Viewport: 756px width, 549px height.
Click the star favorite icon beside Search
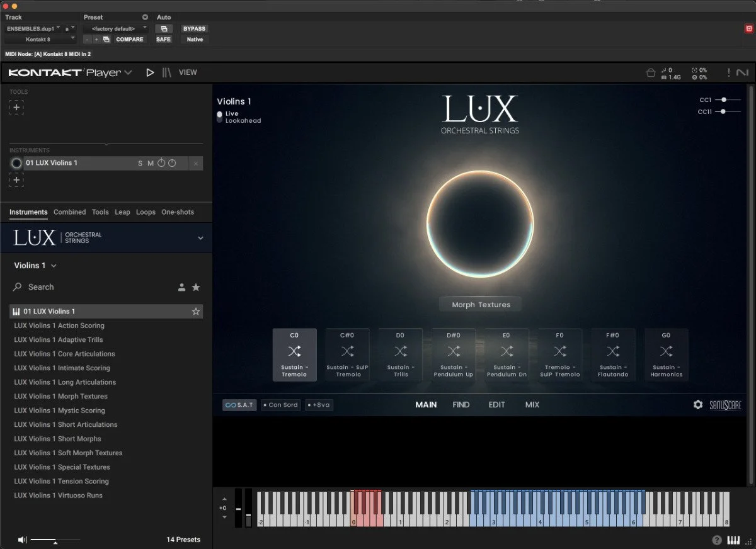pos(196,286)
